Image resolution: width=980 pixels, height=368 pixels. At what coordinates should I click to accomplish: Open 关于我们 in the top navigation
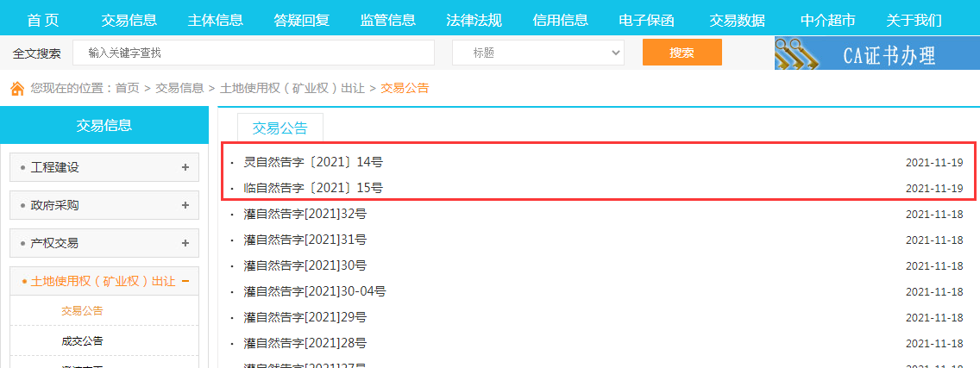pyautogui.click(x=914, y=20)
